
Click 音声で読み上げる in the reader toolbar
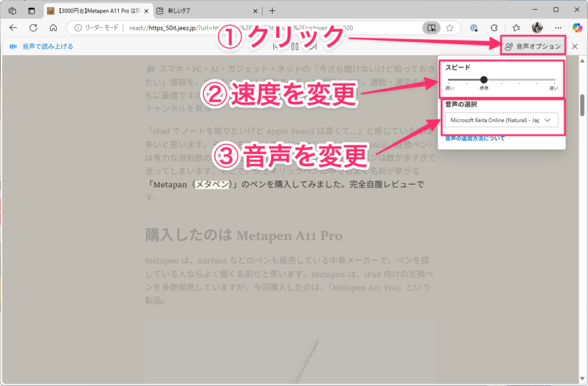tap(41, 46)
